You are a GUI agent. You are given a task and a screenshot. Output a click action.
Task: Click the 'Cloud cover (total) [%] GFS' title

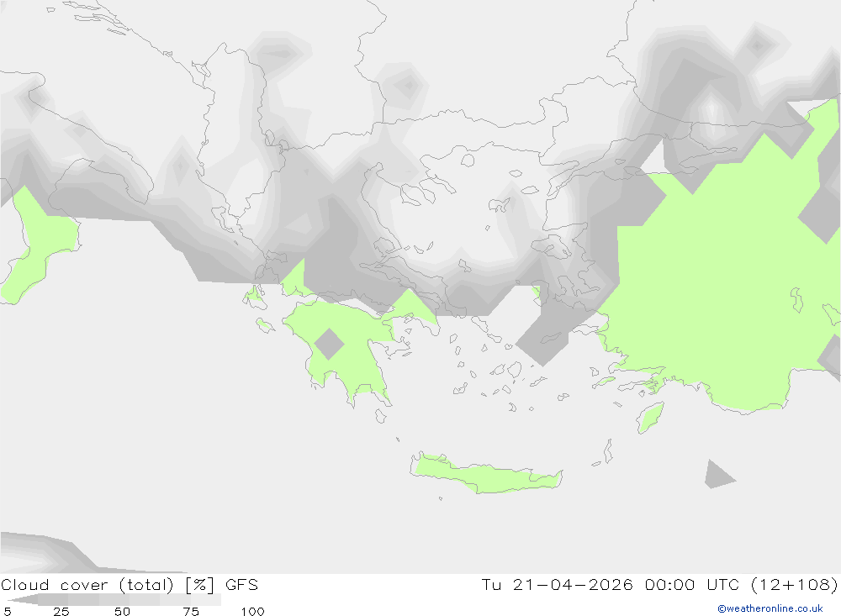pyautogui.click(x=130, y=584)
